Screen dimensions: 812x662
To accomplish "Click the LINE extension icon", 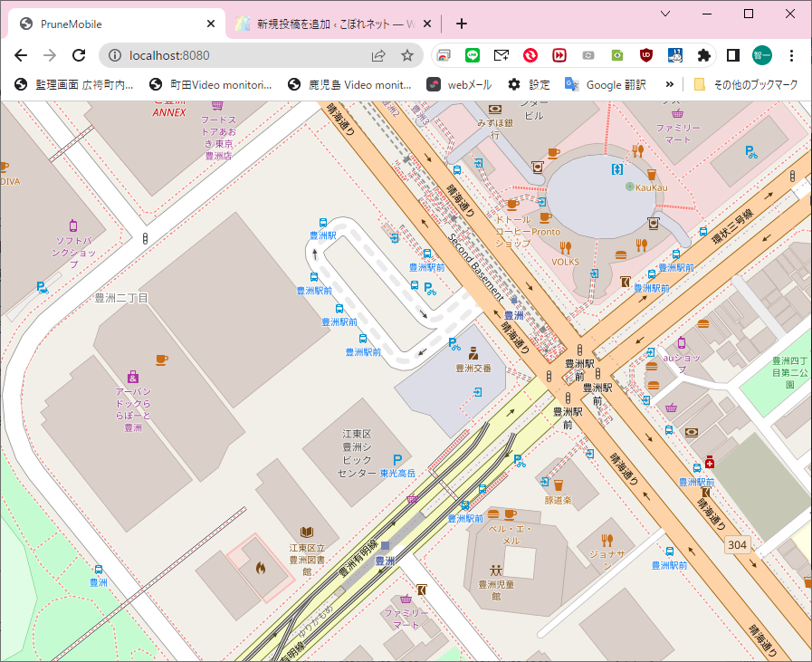I will (472, 55).
